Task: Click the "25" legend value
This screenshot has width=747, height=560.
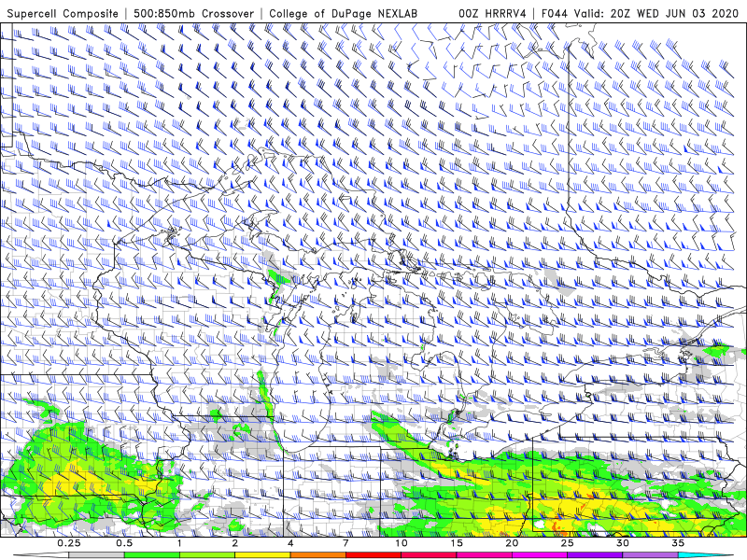Action: pos(568,543)
